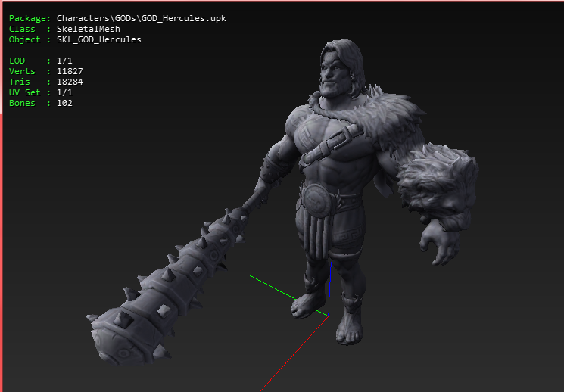Click the LOD label

[17, 61]
